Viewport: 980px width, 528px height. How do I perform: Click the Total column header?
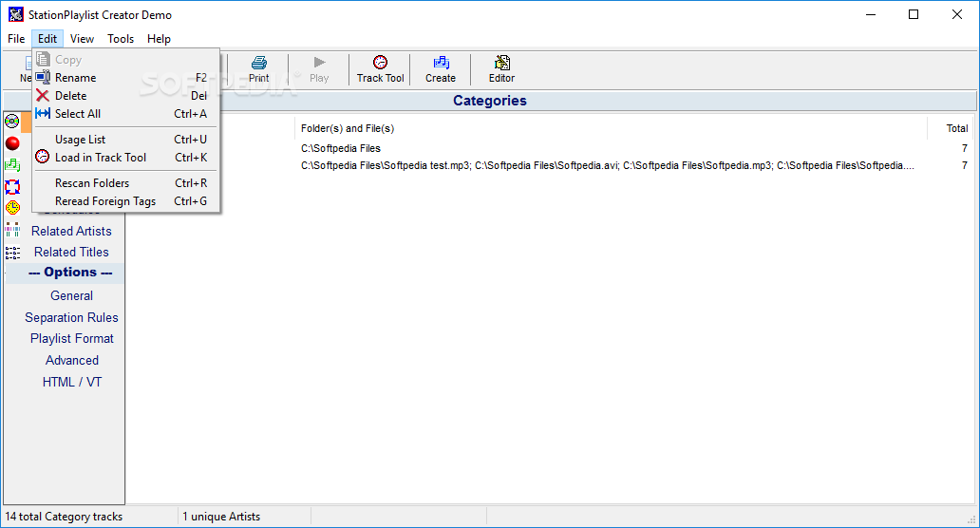point(957,128)
